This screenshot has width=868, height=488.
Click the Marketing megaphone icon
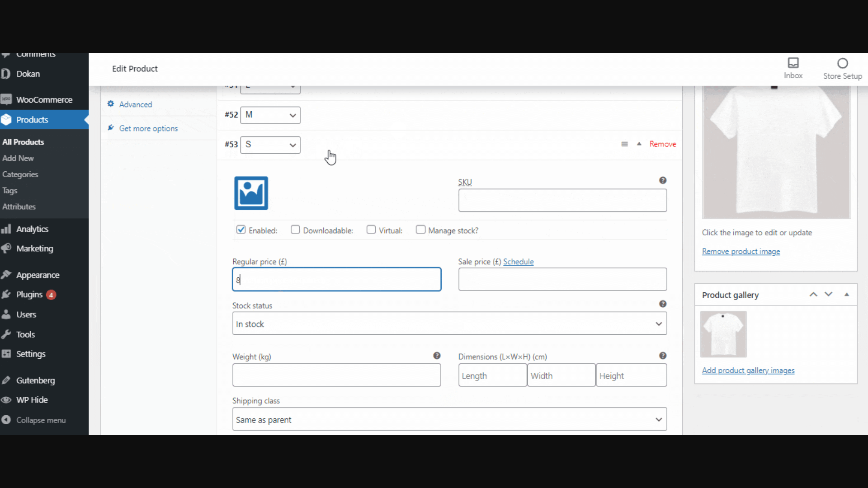pyautogui.click(x=6, y=249)
